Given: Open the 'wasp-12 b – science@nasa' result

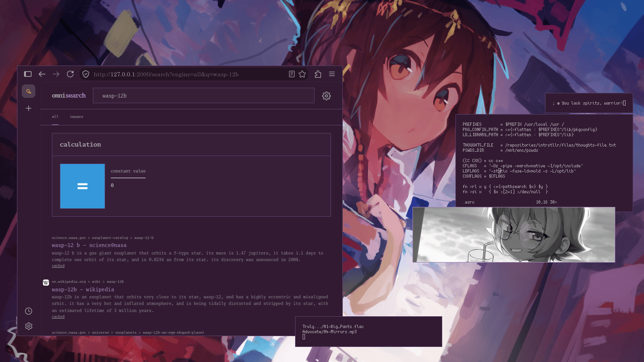Looking at the screenshot, I should (89, 245).
